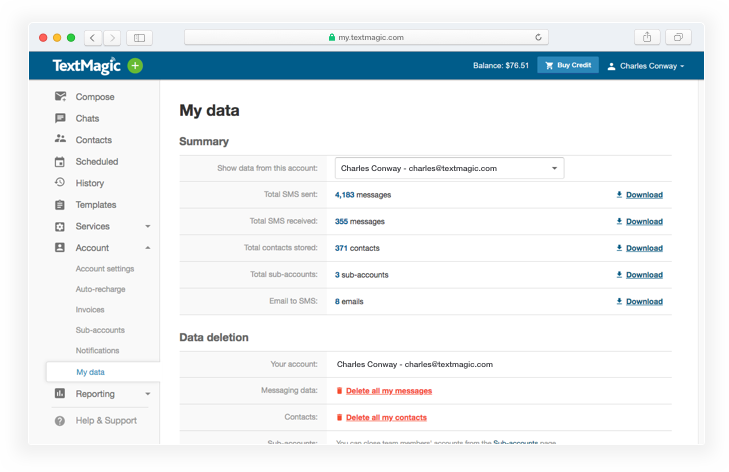Image resolution: width=729 pixels, height=472 pixels.
Task: Click the download arrow icon for Total sub-accounts
Action: coord(619,275)
